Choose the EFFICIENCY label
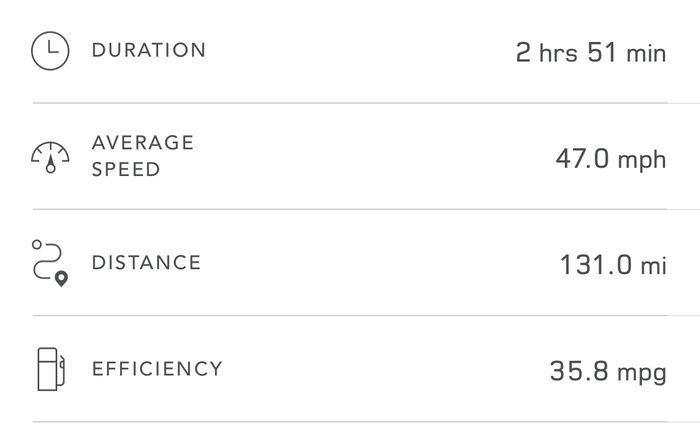This screenshot has width=700, height=424. (157, 369)
